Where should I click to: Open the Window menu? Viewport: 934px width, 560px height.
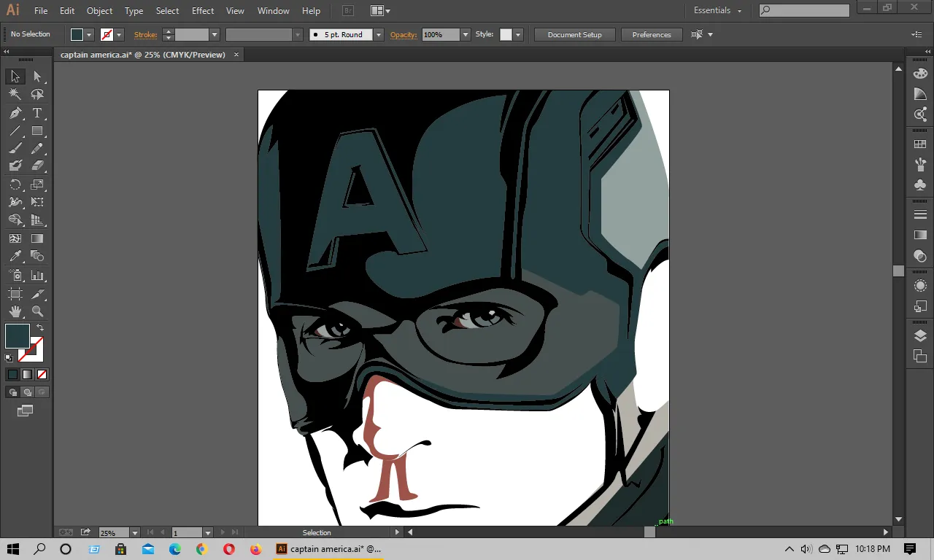tap(274, 11)
